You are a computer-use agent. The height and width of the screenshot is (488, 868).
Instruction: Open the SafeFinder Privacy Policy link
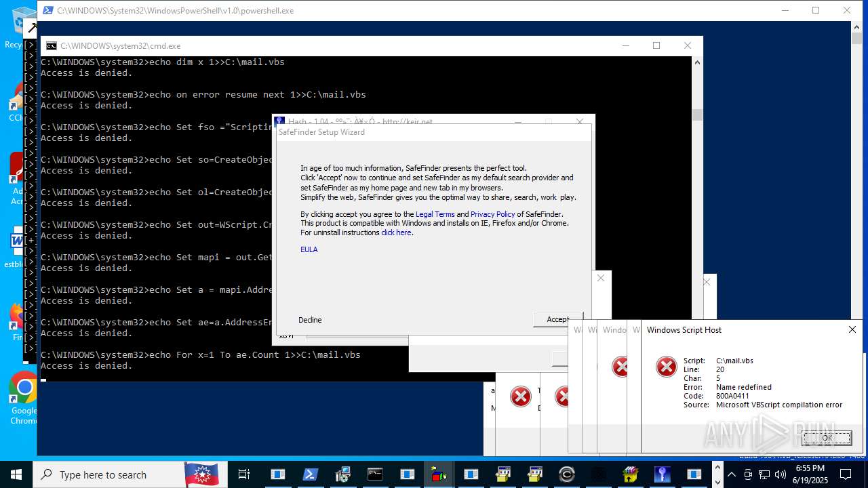point(493,214)
